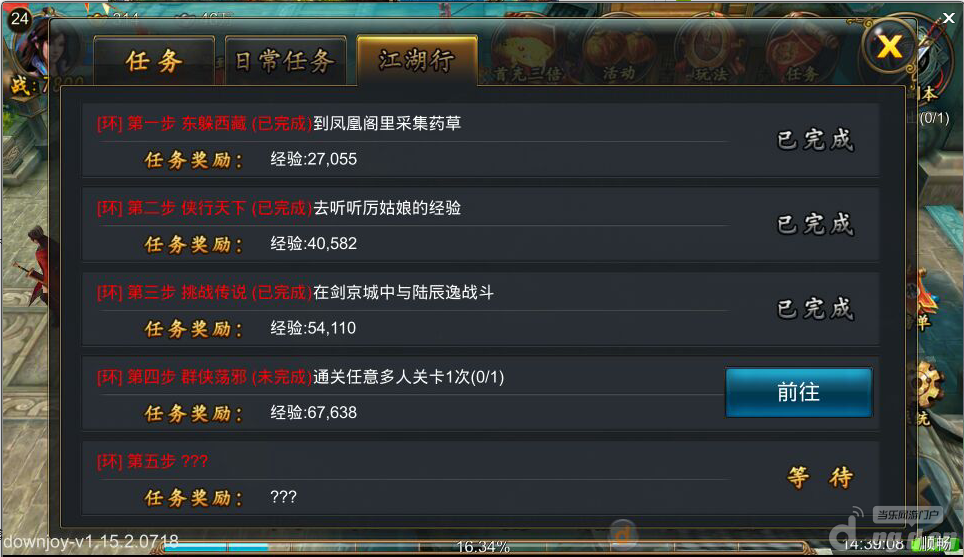Select the 第三步 挑战传说 quest row
Screen dimensions: 964x557
click(480, 310)
